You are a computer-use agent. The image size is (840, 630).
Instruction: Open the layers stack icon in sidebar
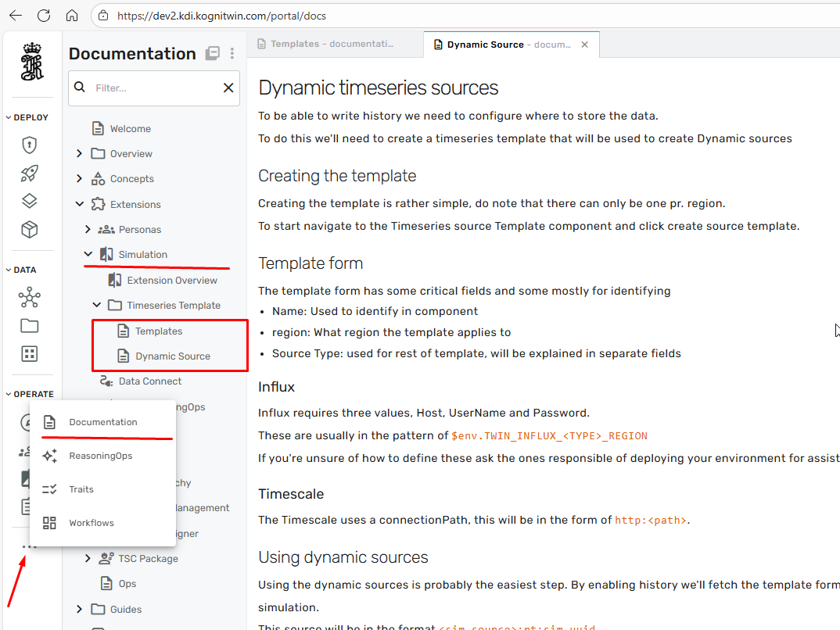(29, 202)
